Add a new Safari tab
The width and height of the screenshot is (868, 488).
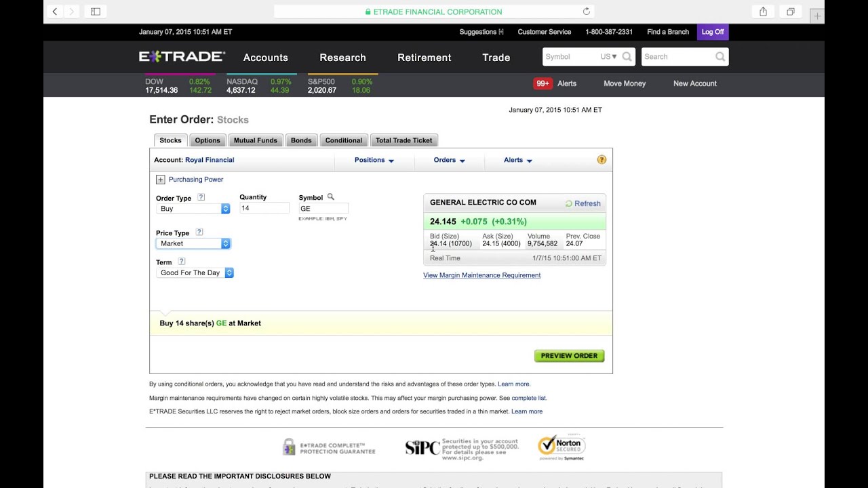817,16
